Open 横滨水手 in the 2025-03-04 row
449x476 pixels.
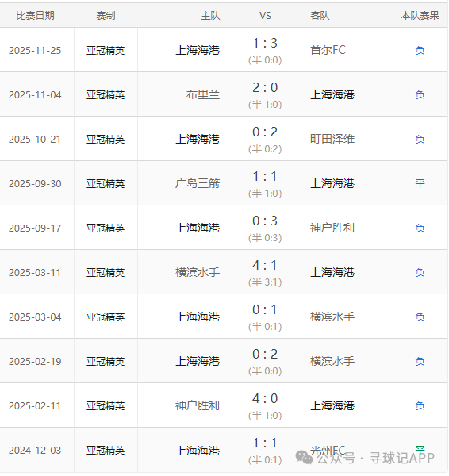click(x=332, y=317)
